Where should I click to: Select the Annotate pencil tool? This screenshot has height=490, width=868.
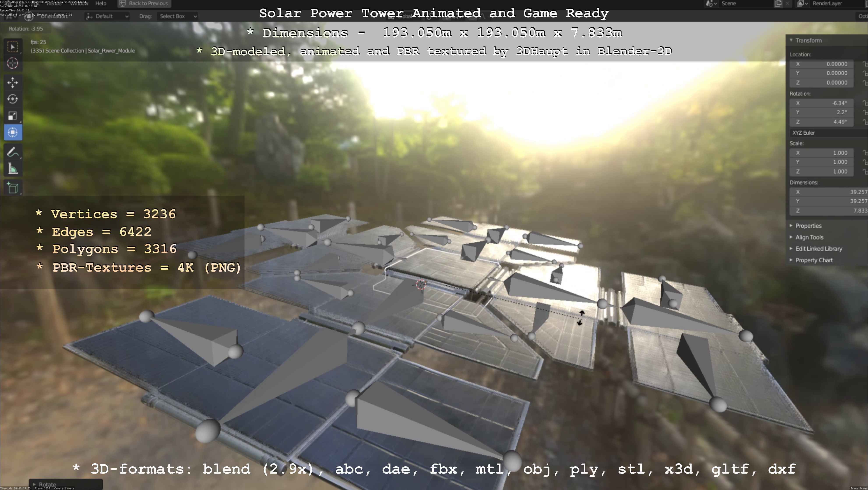[x=13, y=152]
